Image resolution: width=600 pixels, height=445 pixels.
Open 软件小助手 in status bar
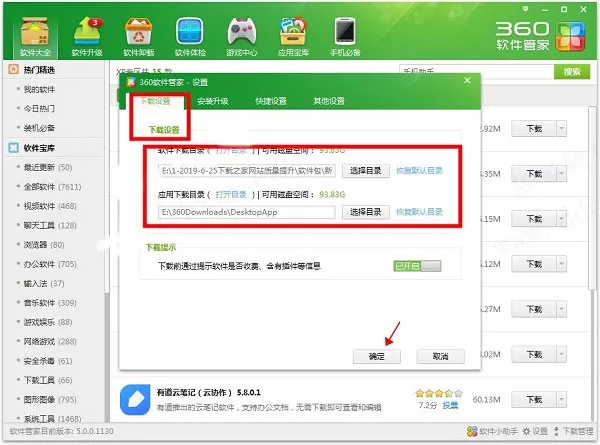click(x=492, y=432)
